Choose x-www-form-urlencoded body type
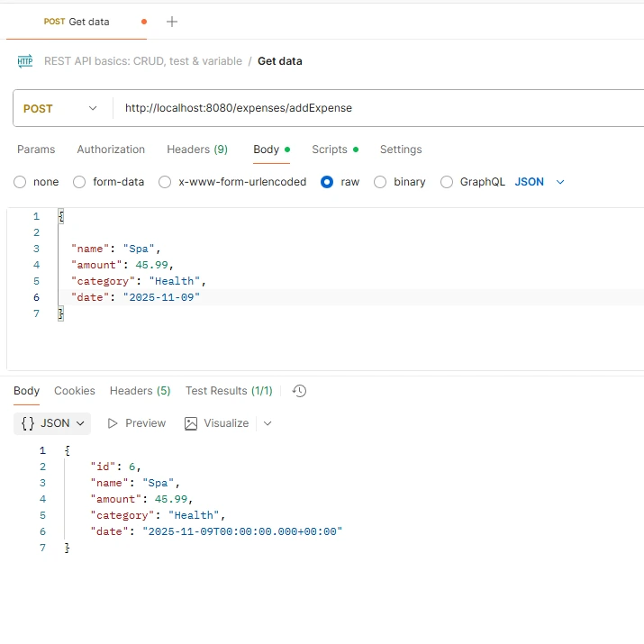This screenshot has height=644, width=644. 165,182
